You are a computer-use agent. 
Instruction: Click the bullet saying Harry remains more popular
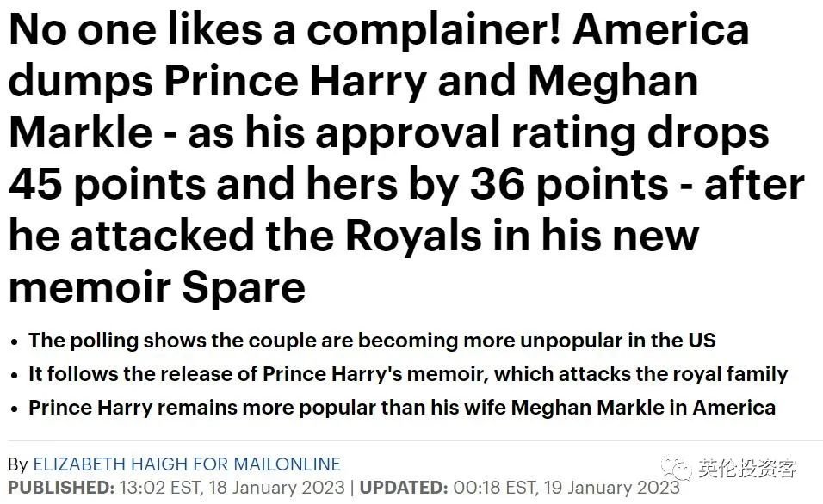click(x=402, y=408)
